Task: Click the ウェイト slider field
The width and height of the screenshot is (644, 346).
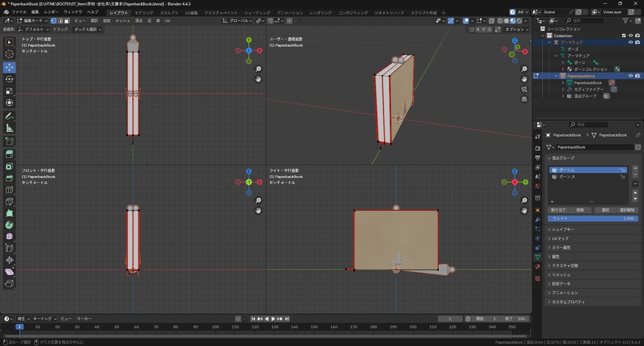Action: click(592, 218)
